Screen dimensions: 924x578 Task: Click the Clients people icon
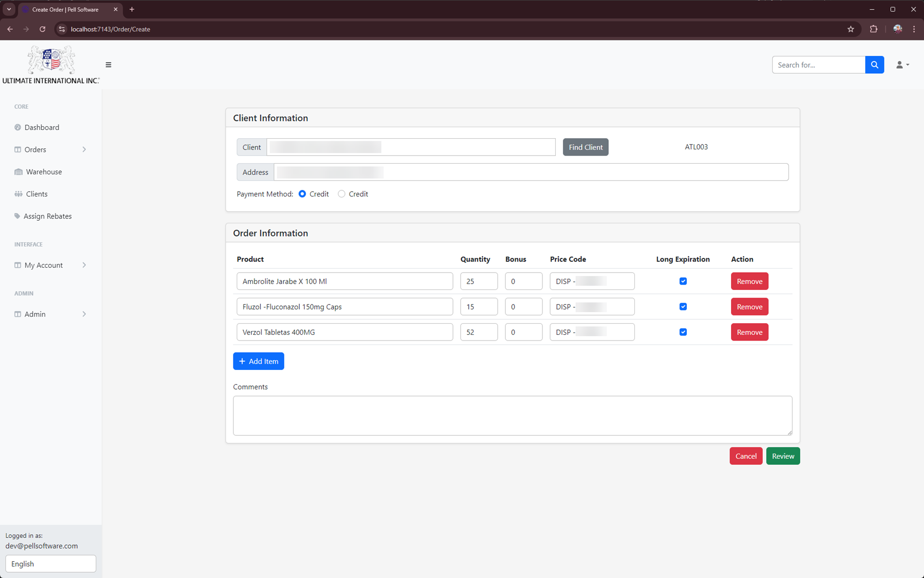pyautogui.click(x=18, y=194)
